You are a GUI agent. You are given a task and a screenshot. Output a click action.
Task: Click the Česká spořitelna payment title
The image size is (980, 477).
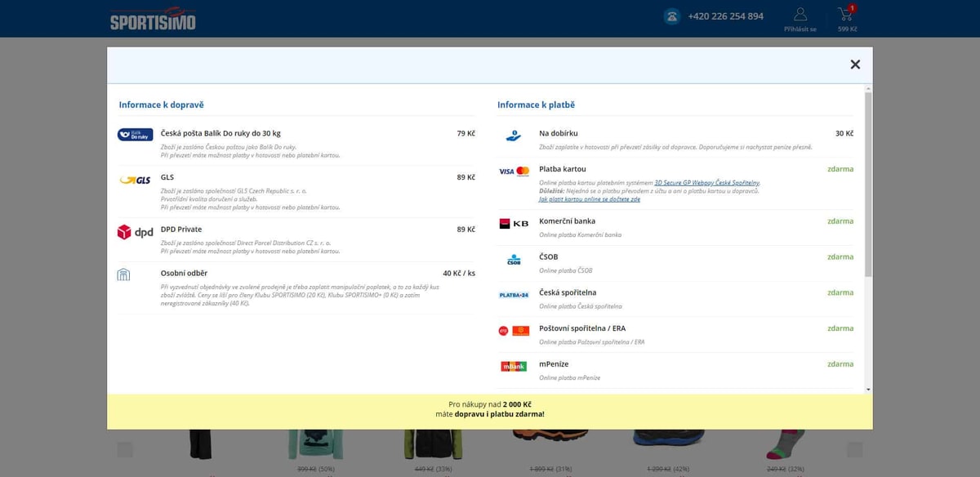(x=568, y=292)
